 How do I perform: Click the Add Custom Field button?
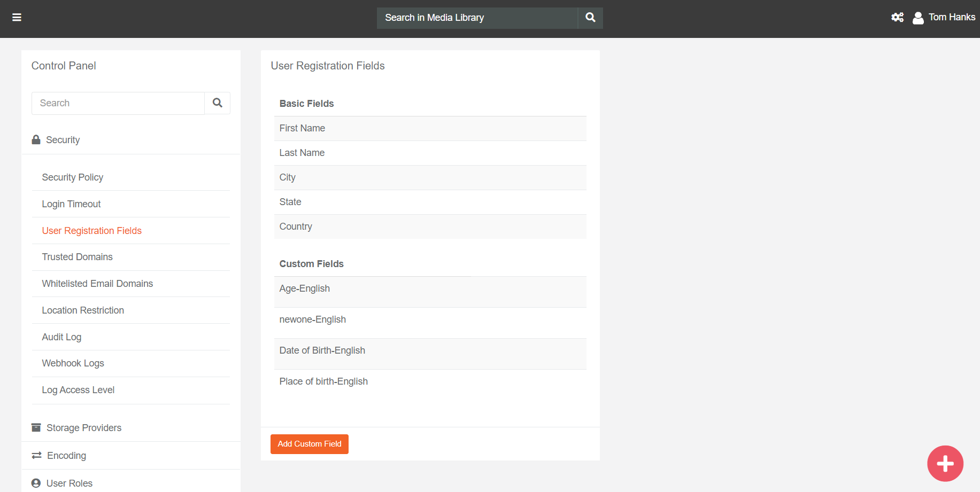(310, 444)
